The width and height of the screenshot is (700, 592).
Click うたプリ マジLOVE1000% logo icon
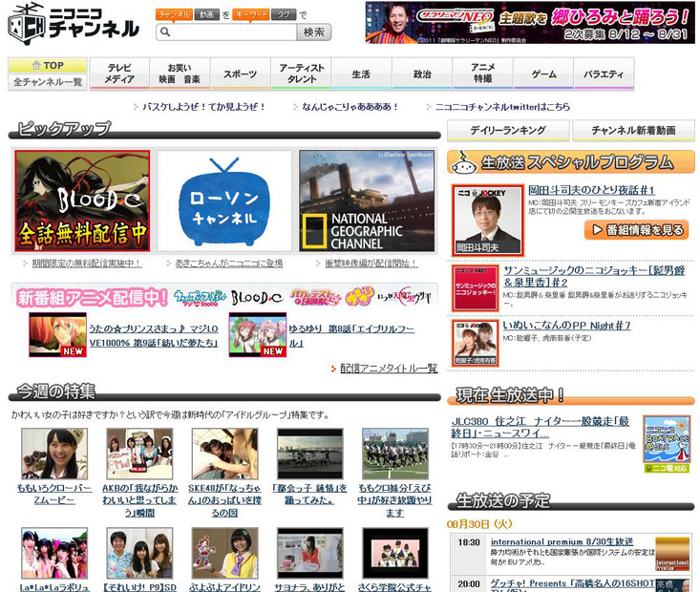point(200,297)
